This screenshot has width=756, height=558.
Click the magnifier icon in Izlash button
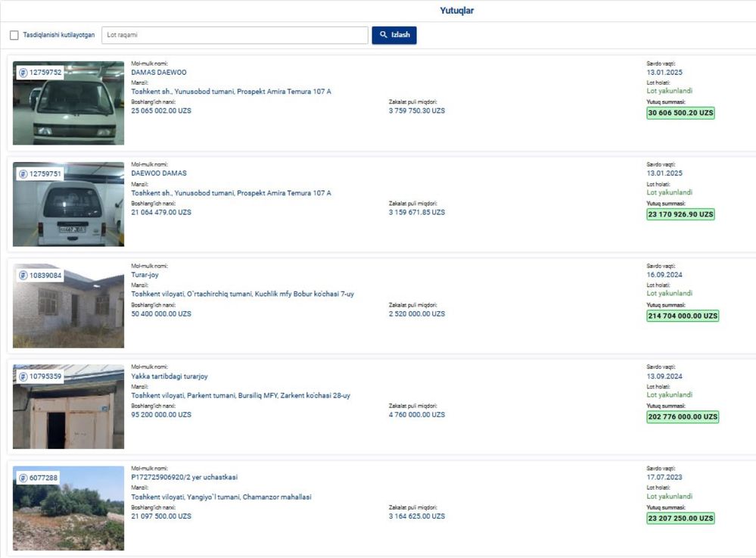[x=384, y=35]
